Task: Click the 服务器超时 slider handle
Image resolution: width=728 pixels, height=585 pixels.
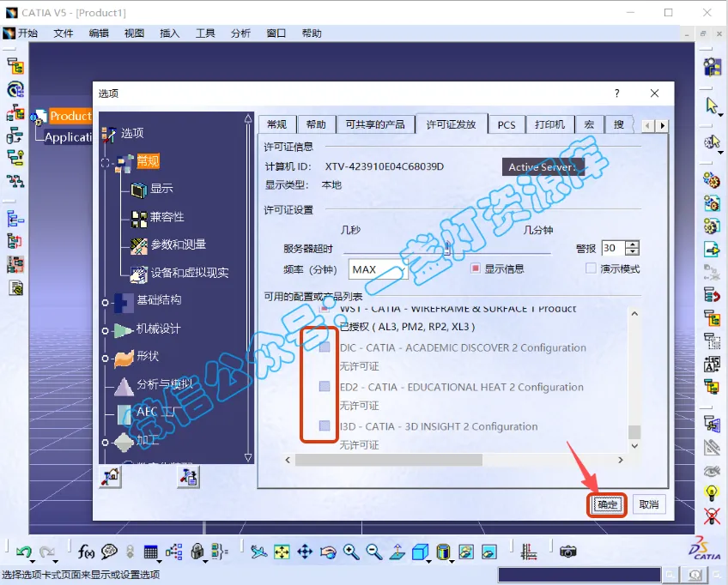Action: 446,248
